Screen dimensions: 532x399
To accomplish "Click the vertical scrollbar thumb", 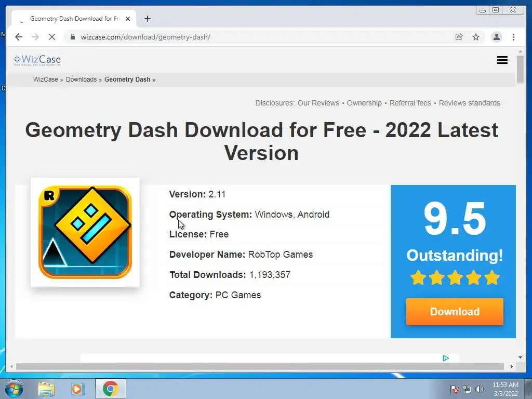I will pos(520,70).
